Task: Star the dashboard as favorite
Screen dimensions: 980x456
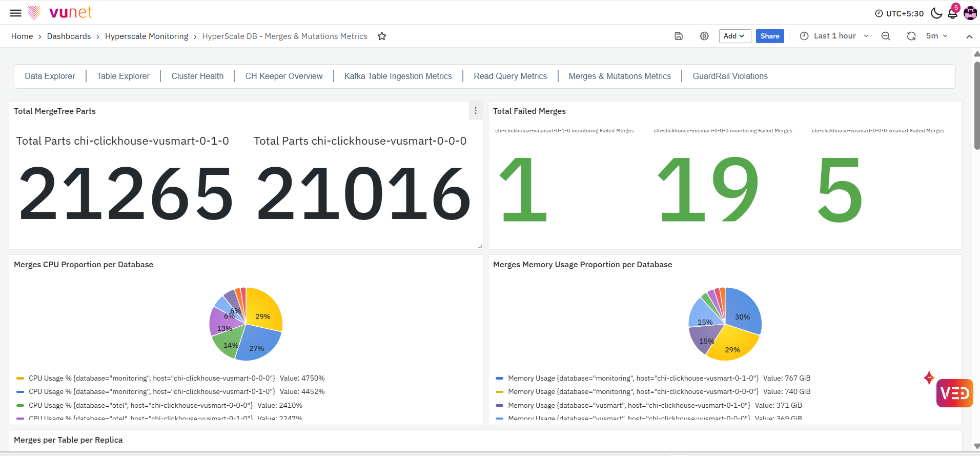Action: (x=382, y=36)
